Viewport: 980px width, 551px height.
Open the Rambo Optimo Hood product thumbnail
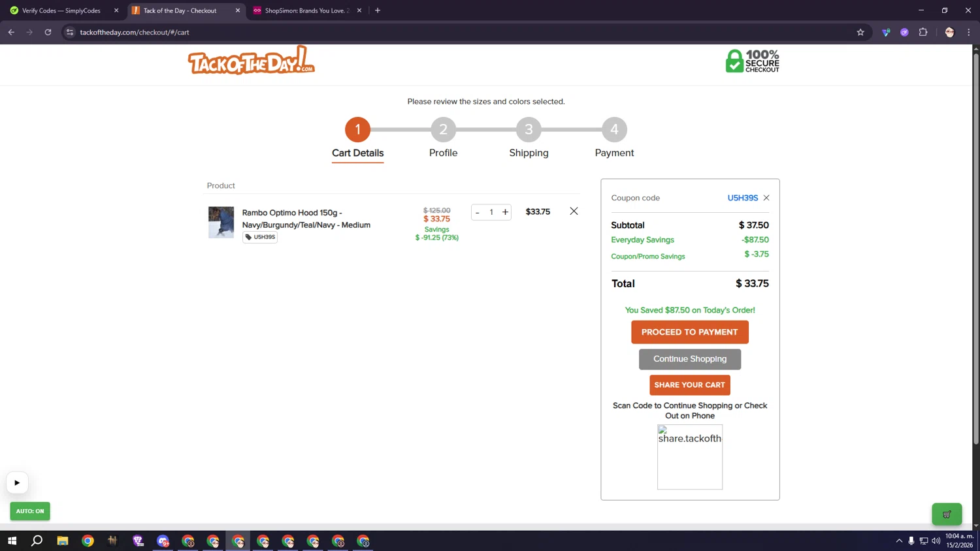(221, 222)
